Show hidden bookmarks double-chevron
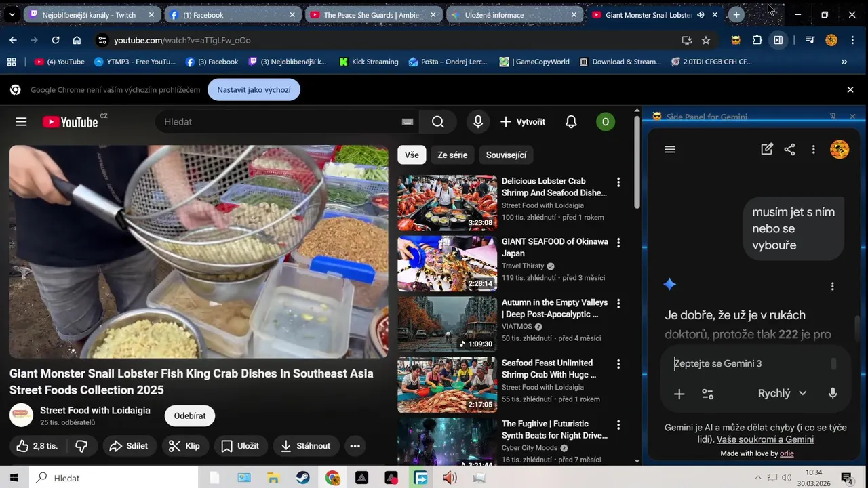This screenshot has width=868, height=488. tap(844, 62)
